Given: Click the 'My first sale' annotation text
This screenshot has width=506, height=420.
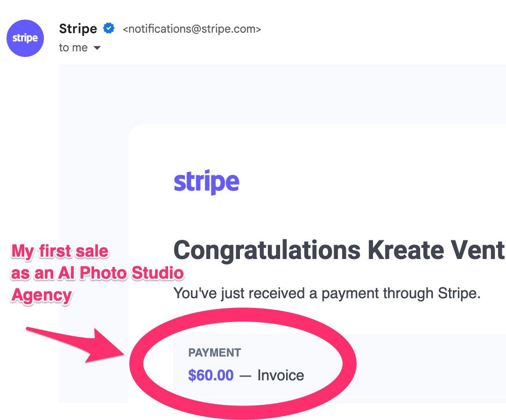Looking at the screenshot, I should (x=60, y=251).
